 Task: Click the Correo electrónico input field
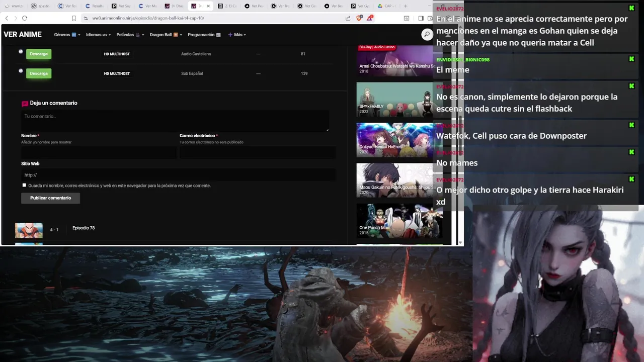pyautogui.click(x=257, y=152)
